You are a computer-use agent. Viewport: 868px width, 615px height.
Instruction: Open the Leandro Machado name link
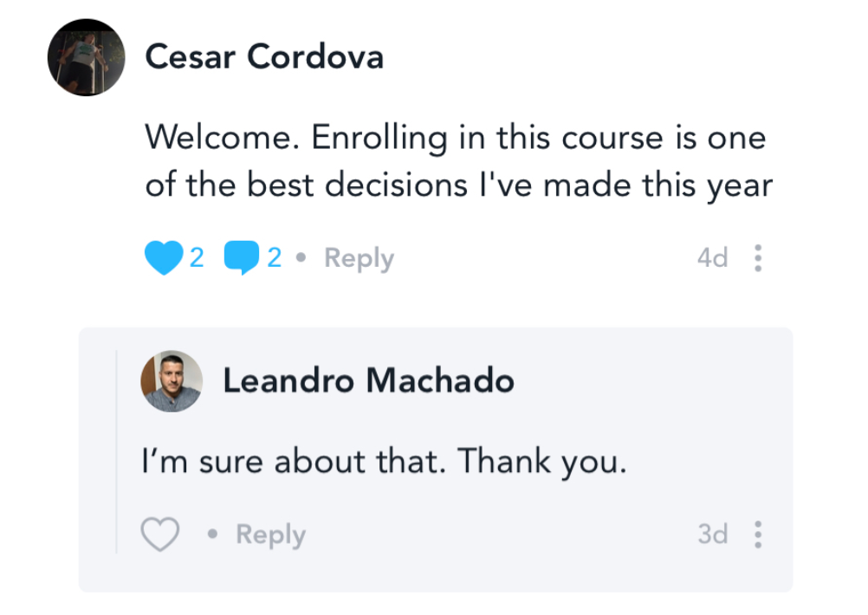pos(368,381)
